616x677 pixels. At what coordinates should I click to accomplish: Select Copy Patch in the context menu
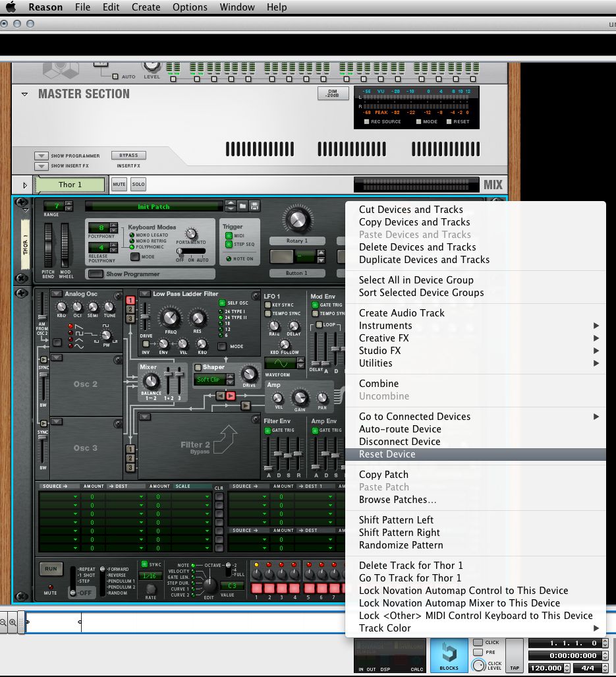(476, 475)
